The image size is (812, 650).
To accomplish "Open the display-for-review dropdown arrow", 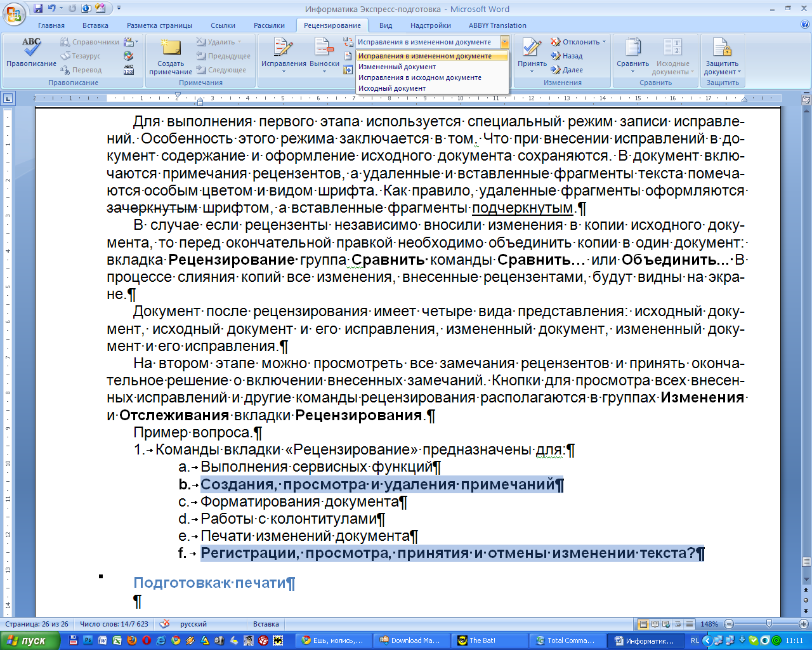I will click(x=504, y=42).
